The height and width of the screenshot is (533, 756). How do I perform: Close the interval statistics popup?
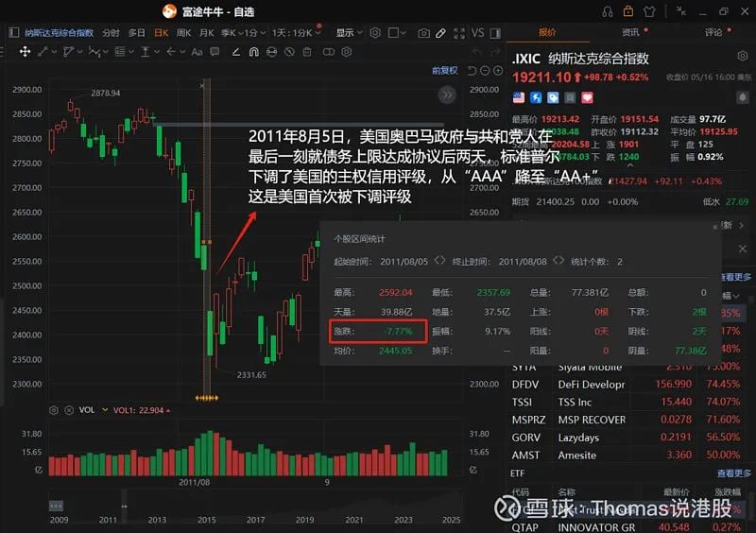pos(715,227)
